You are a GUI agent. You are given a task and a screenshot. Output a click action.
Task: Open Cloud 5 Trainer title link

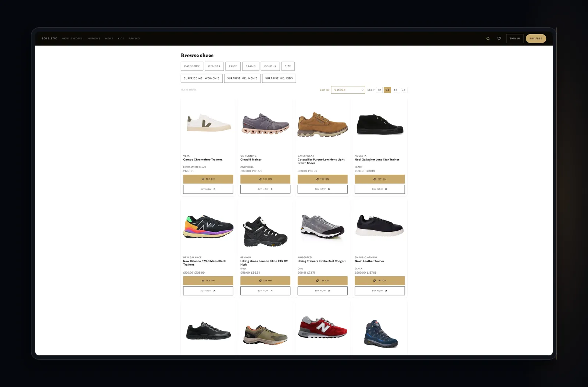pos(251,160)
